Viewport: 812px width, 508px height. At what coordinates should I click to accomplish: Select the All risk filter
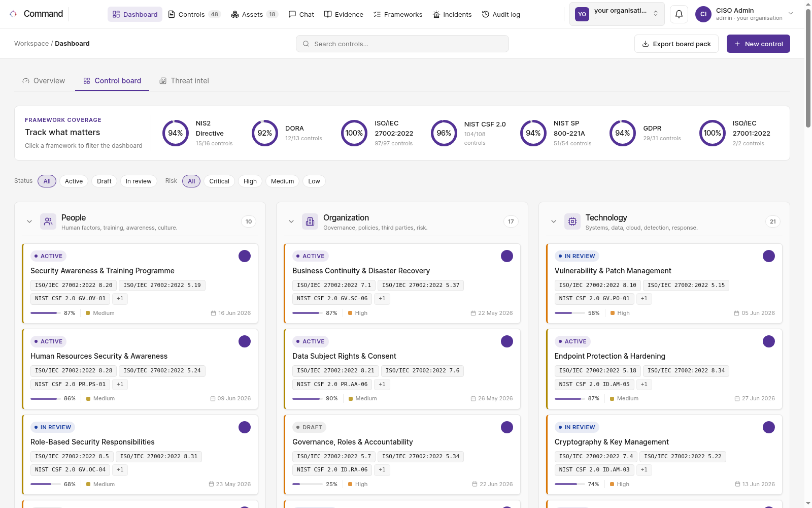pos(191,181)
